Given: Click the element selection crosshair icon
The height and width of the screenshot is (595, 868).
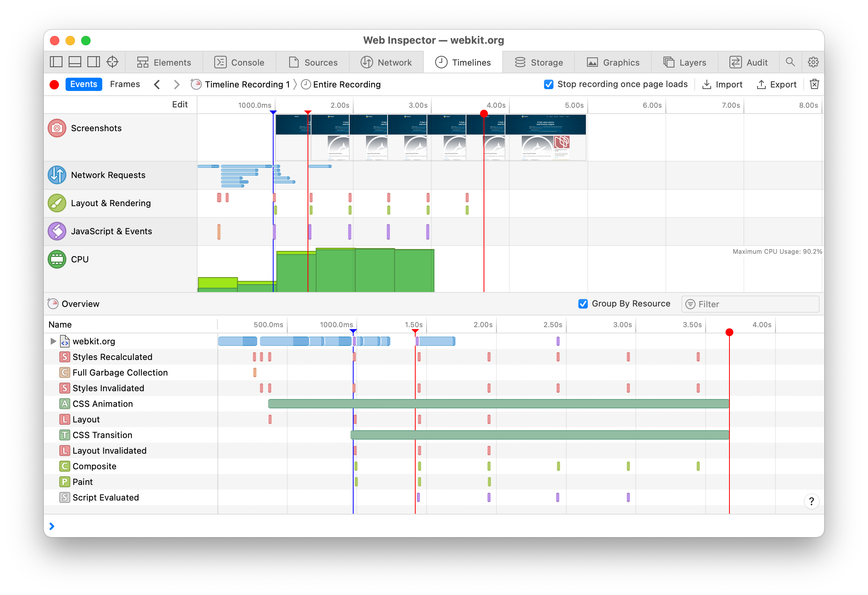Looking at the screenshot, I should (x=112, y=62).
